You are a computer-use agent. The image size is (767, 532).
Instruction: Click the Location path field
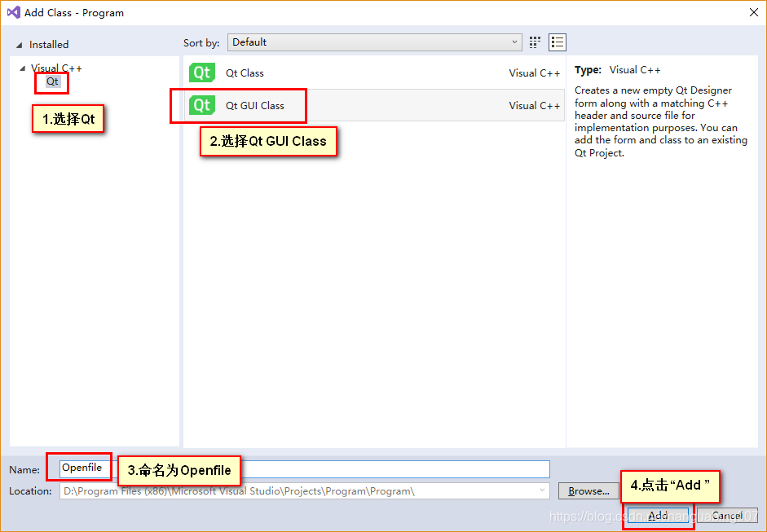click(x=304, y=491)
